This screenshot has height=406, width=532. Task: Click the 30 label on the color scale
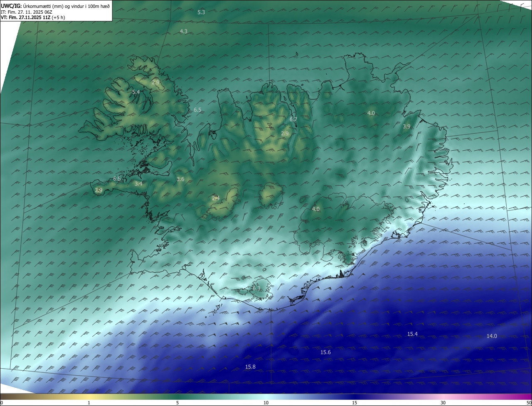click(443, 403)
